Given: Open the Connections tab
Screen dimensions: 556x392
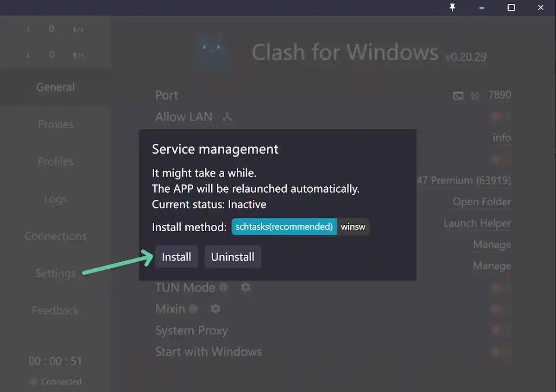Looking at the screenshot, I should [56, 236].
